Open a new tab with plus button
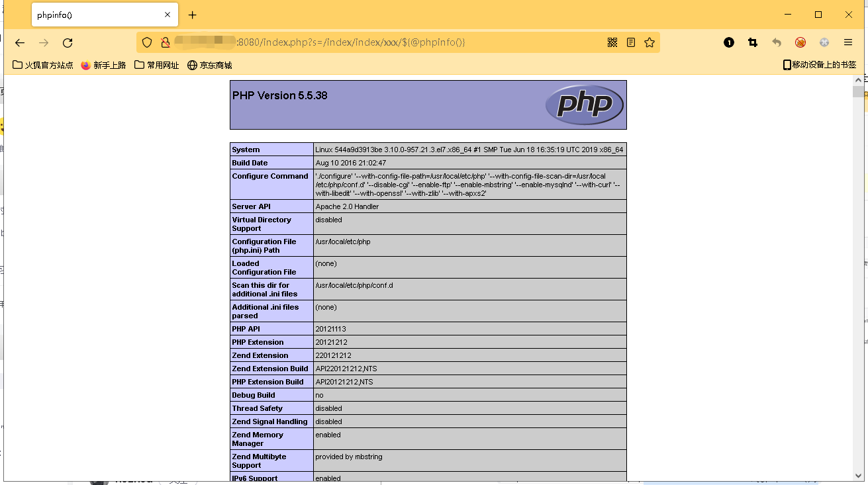 192,15
